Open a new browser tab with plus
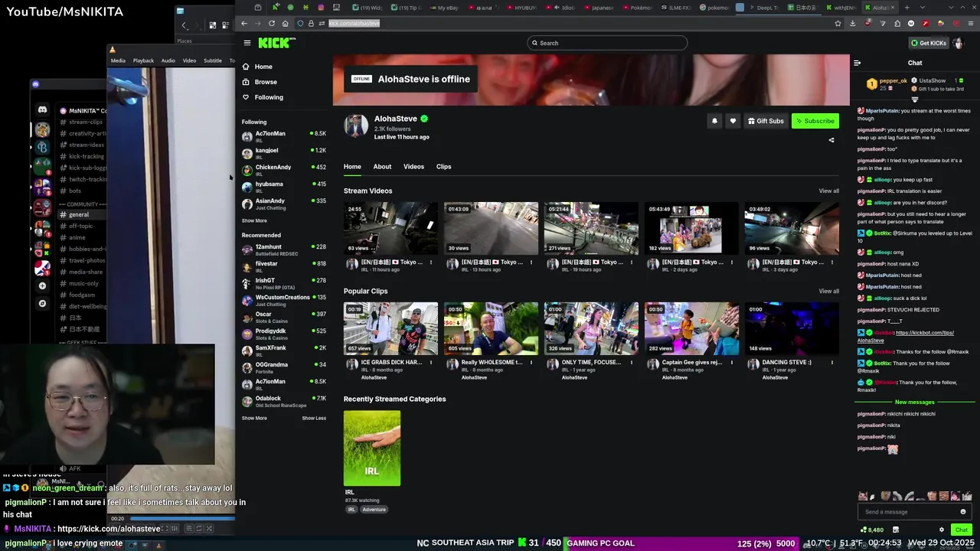The width and height of the screenshot is (980, 551). coord(906,8)
